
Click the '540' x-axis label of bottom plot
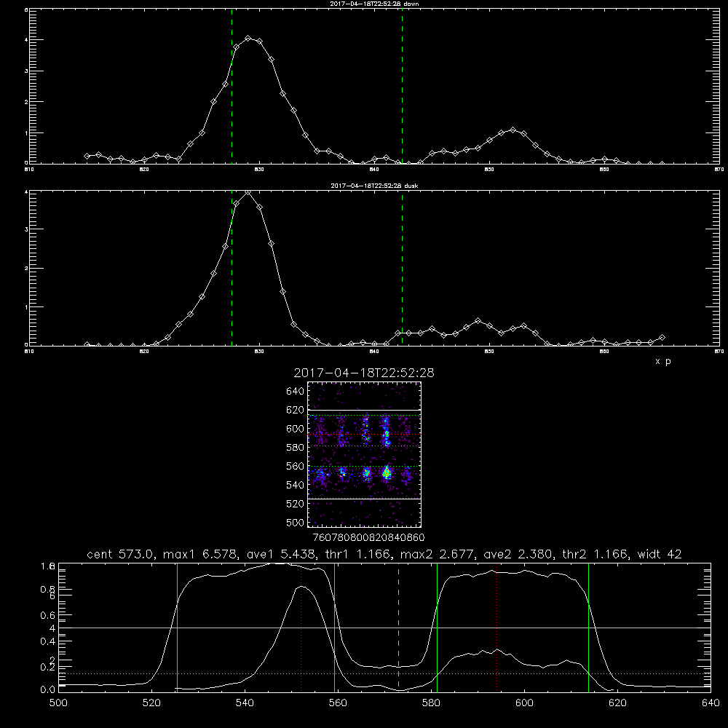245,703
